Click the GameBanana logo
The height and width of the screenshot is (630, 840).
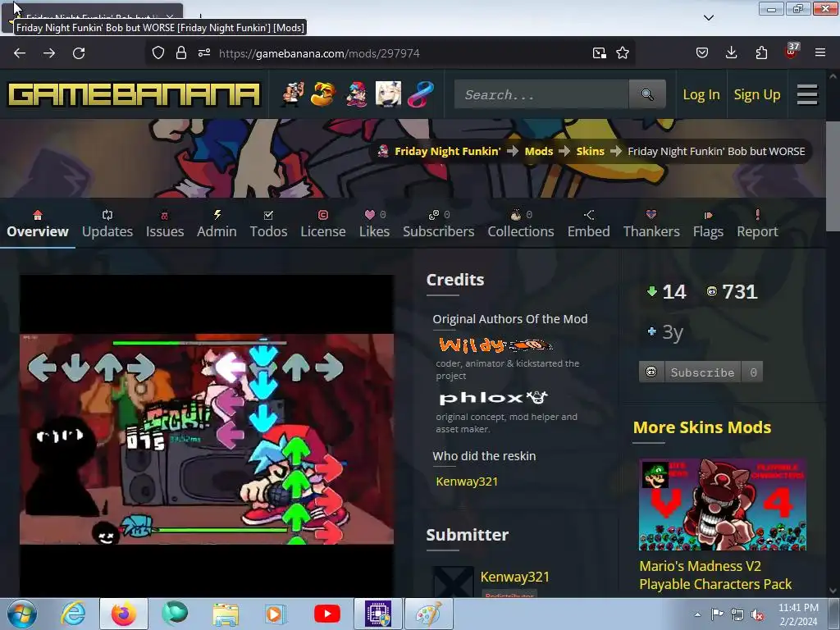click(x=134, y=95)
